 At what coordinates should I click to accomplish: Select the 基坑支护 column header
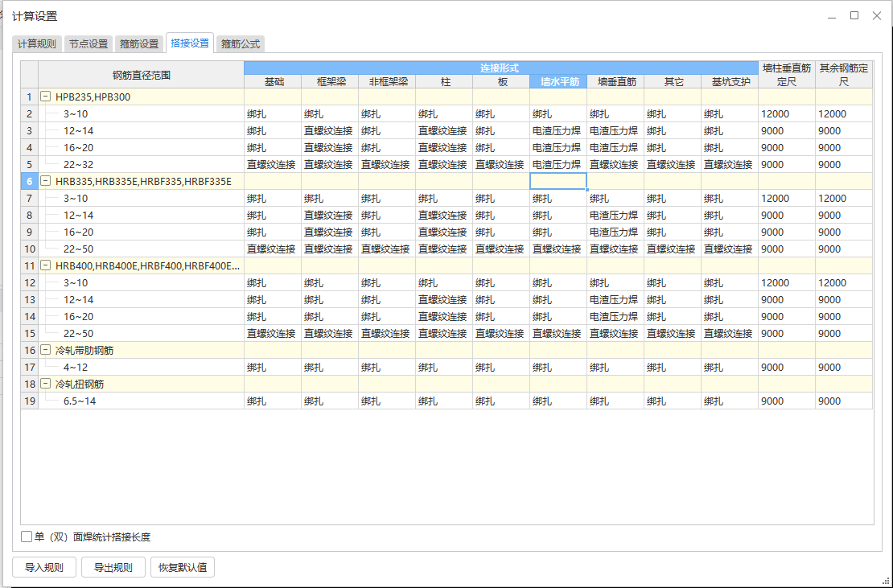tap(730, 82)
